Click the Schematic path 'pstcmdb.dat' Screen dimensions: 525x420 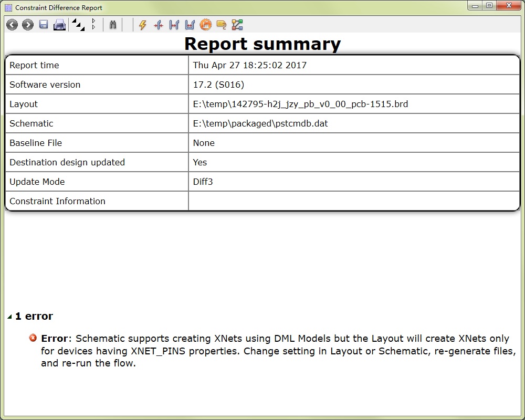tap(260, 123)
